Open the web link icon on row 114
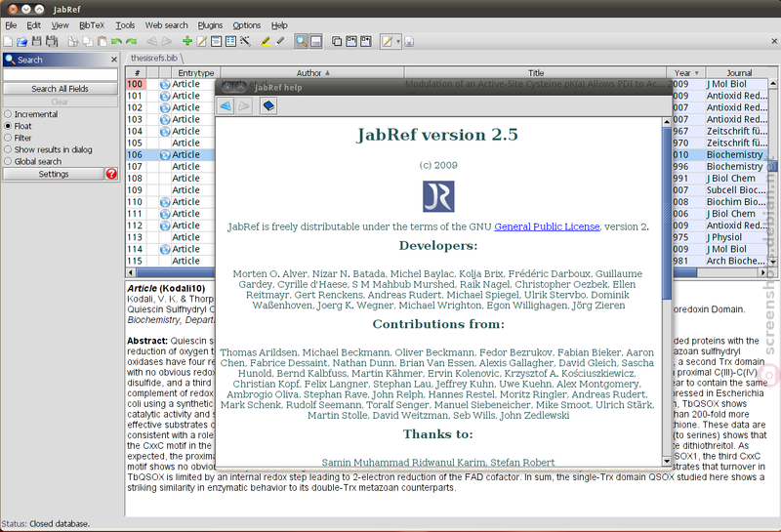The width and height of the screenshot is (781, 532). (x=165, y=249)
